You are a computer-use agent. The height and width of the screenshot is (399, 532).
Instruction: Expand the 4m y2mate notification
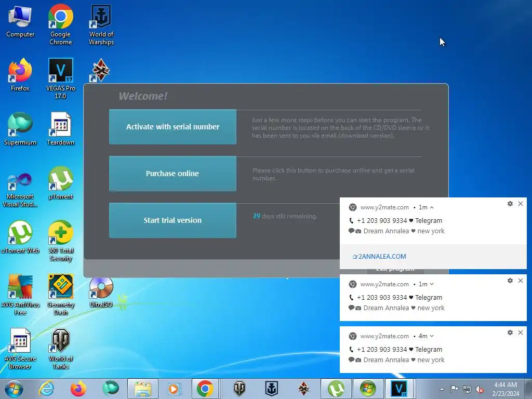point(432,336)
